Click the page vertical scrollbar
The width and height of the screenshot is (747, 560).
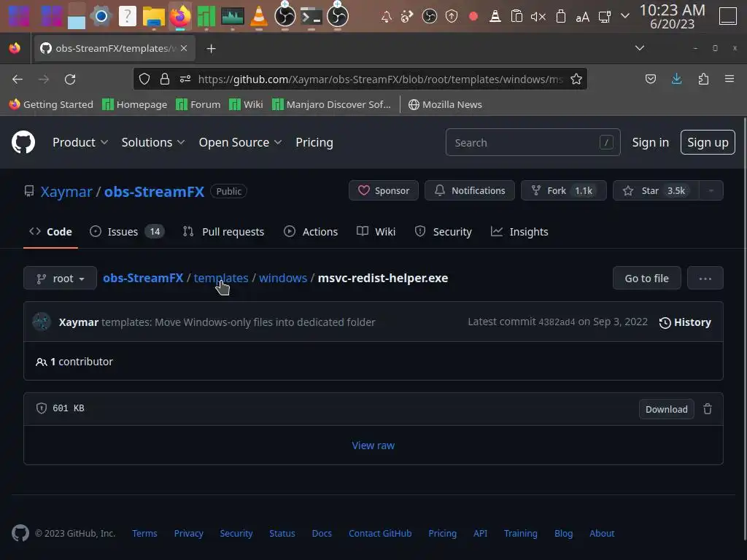[x=744, y=329]
